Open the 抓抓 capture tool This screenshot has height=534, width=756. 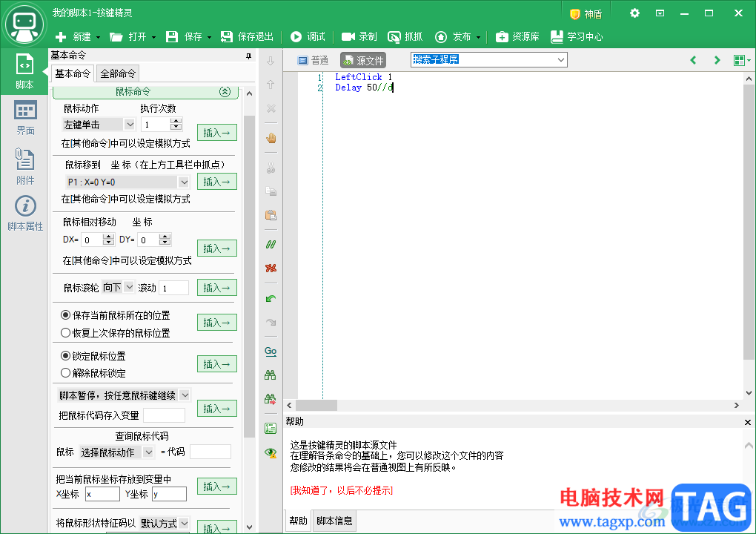405,36
